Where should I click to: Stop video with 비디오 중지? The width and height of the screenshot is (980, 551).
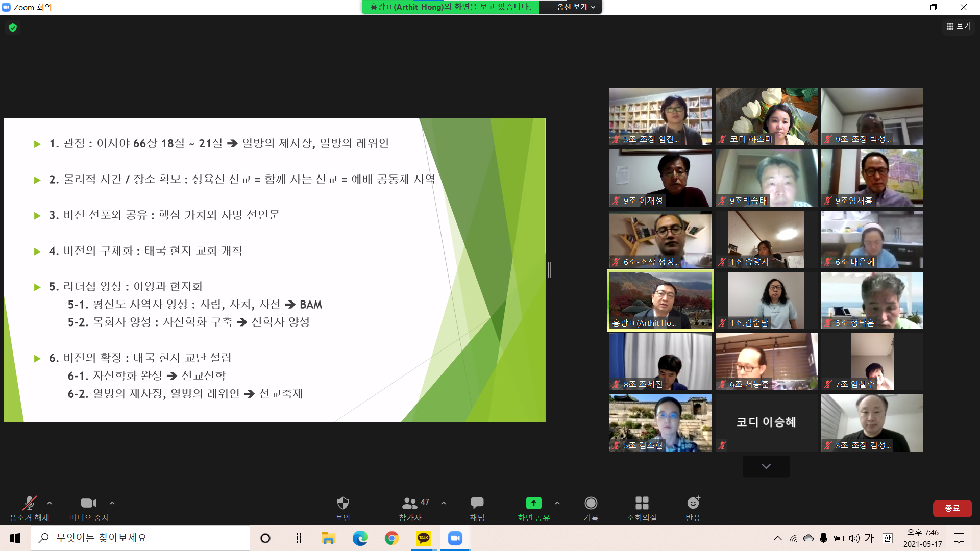point(89,504)
